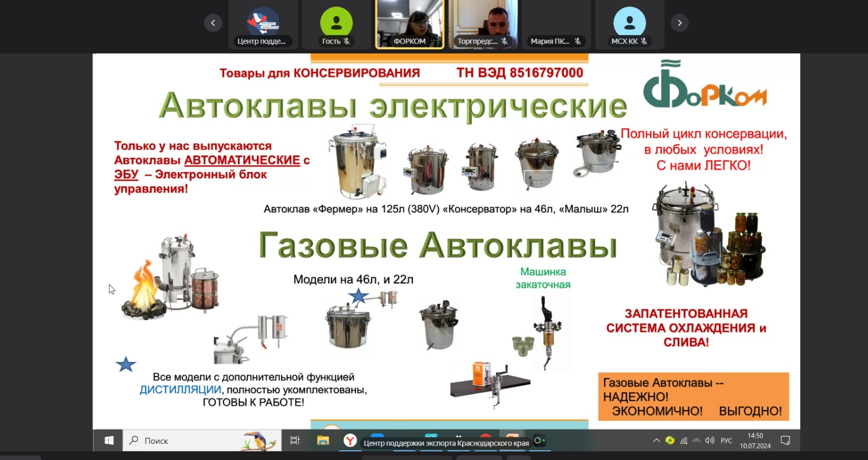Click the ФОРКОМ logo on the slide
The image size is (868, 460).
click(704, 85)
